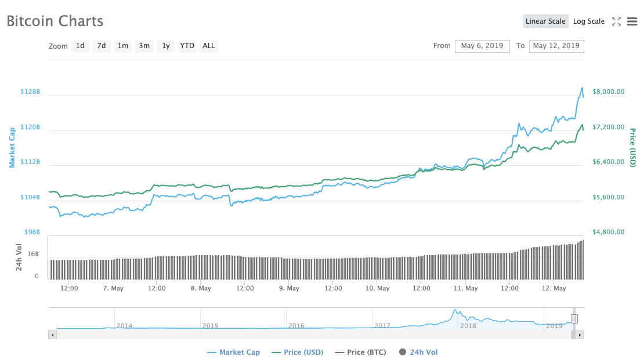
Task: Switch to Log Scale
Action: [x=588, y=21]
